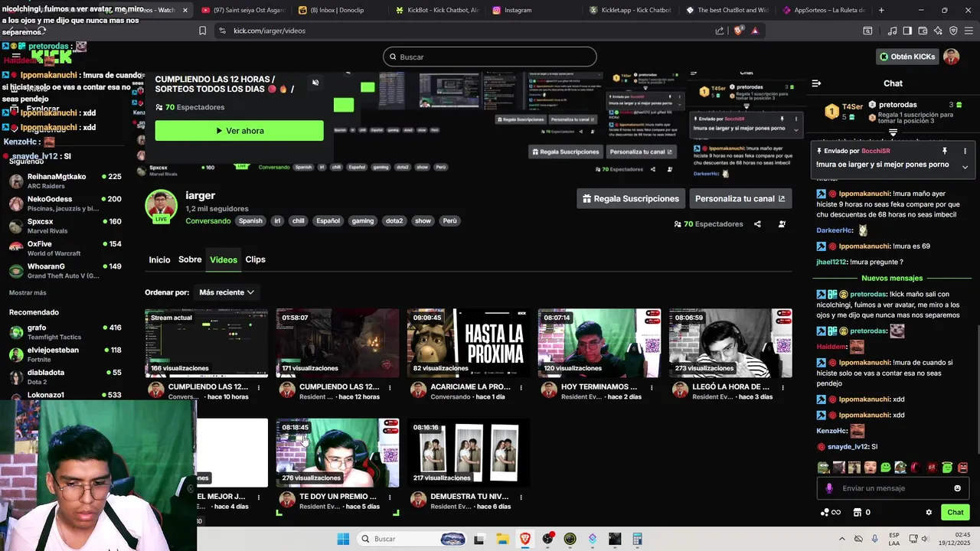Image resolution: width=980 pixels, height=551 pixels.
Task: Toggle the Brave sidebar panel icon
Action: point(907,31)
